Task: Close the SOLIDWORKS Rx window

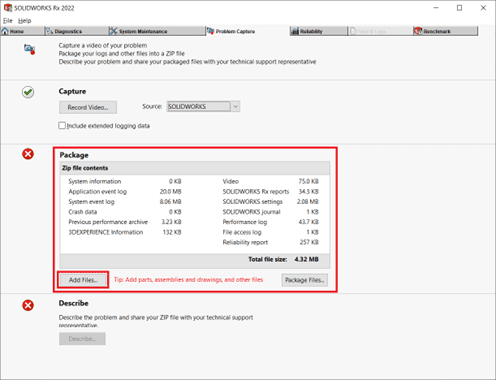Action: click(483, 8)
